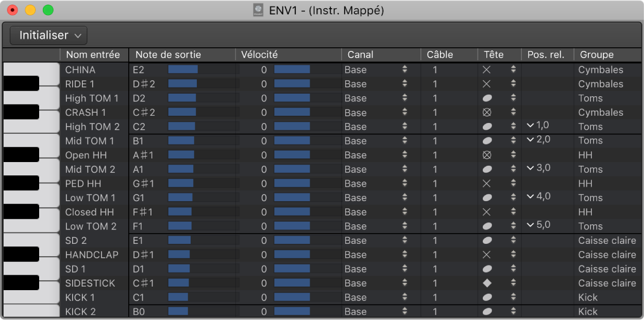644x320 pixels.
Task: Click the document icon in the title bar
Action: [258, 10]
